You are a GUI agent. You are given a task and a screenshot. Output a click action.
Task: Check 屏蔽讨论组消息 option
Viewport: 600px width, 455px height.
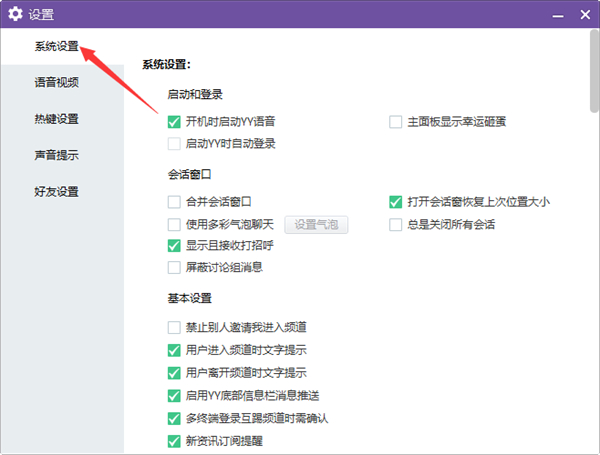point(174,267)
